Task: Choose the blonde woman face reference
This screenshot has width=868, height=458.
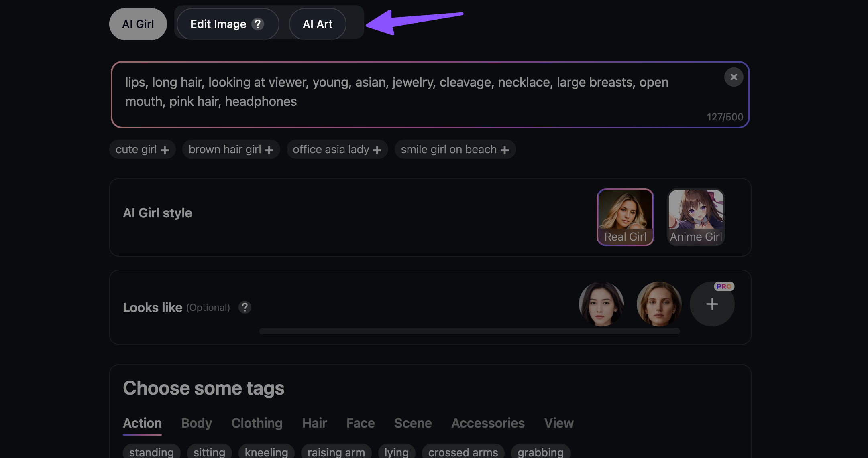Action: tap(659, 304)
